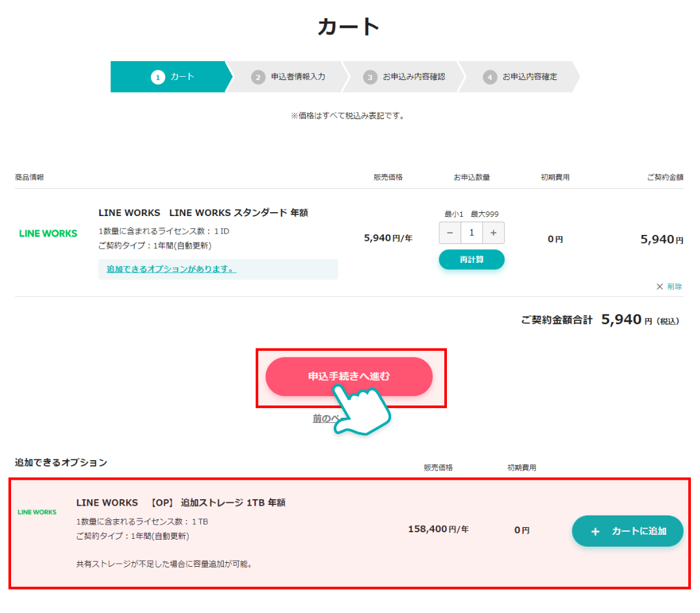Image resolution: width=700 pixels, height=613 pixels.
Task: Select step 1 カート in the progress bar
Action: point(172,77)
